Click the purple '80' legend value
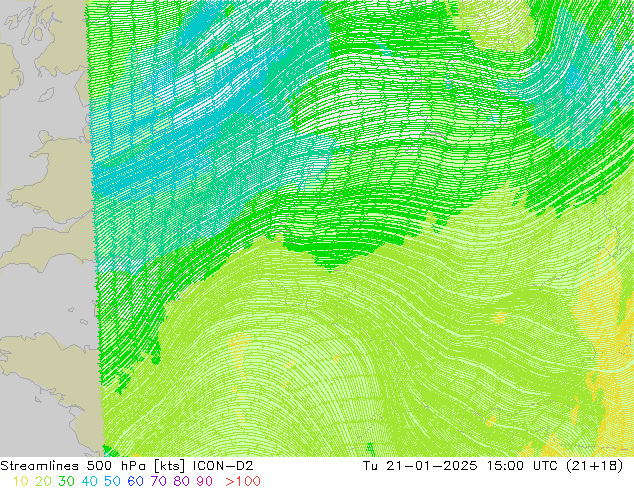The height and width of the screenshot is (490, 634). [182, 481]
